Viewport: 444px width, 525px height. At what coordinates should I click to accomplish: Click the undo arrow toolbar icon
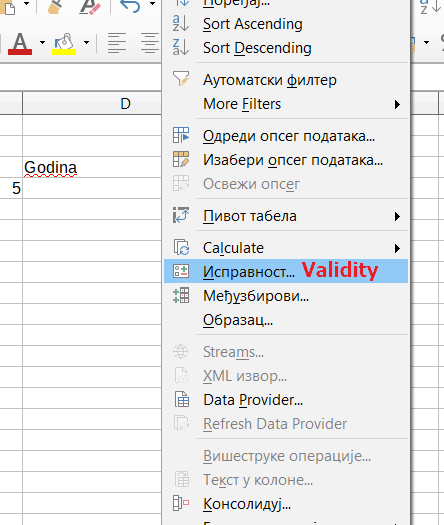130,6
